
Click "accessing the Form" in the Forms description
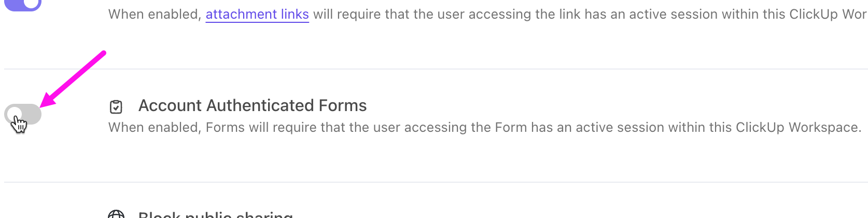pos(470,128)
